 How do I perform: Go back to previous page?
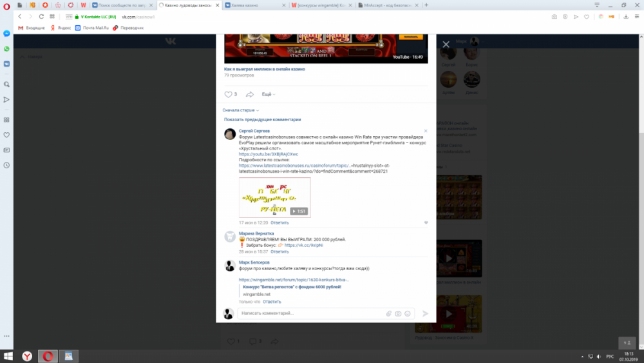(20, 17)
